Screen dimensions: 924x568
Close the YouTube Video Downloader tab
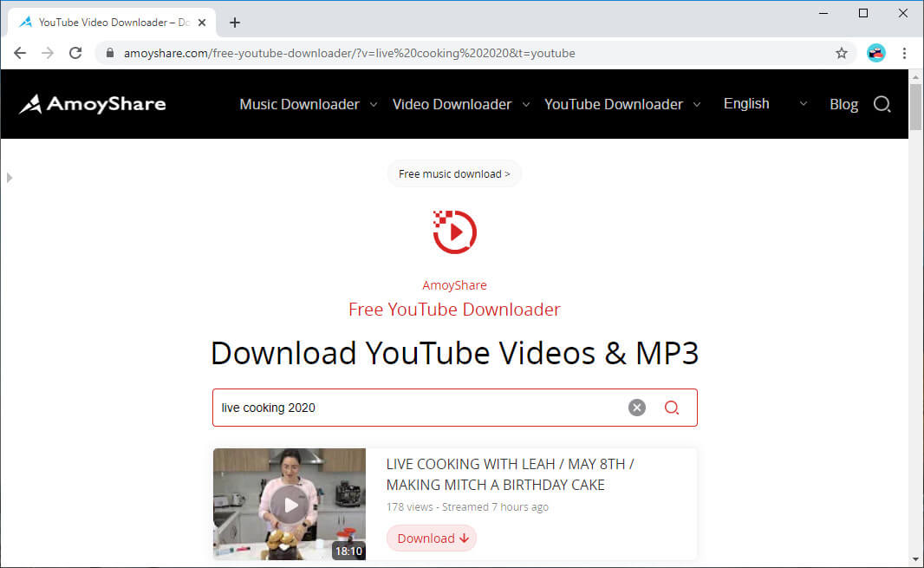tap(202, 23)
